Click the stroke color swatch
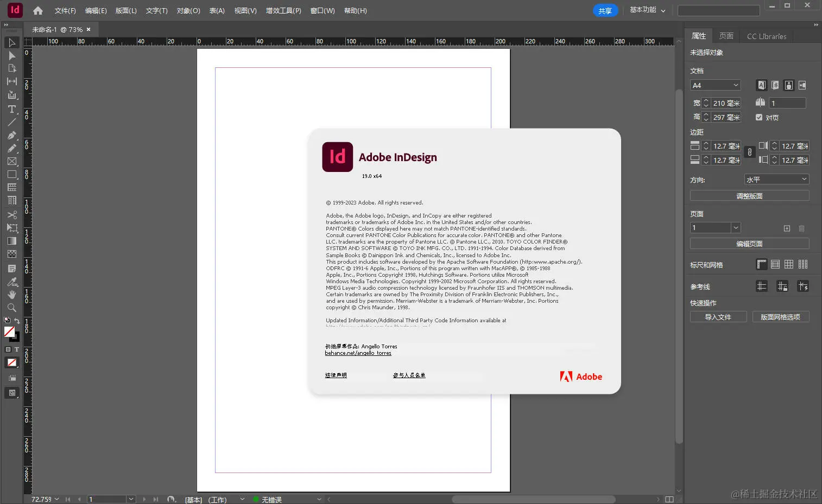 point(16,337)
